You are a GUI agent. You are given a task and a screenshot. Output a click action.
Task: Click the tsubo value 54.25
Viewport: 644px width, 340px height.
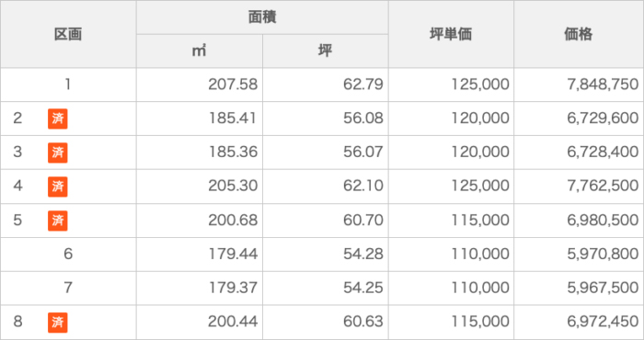[x=363, y=288]
